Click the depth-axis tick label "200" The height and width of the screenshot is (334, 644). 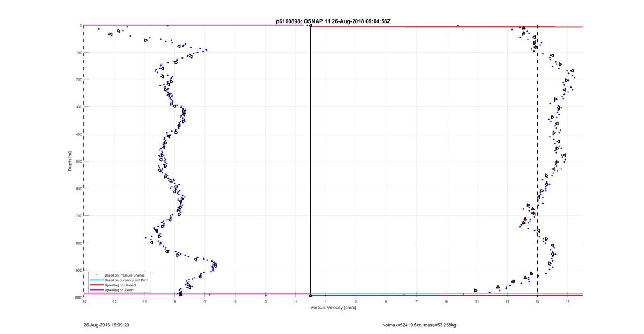tap(78, 79)
